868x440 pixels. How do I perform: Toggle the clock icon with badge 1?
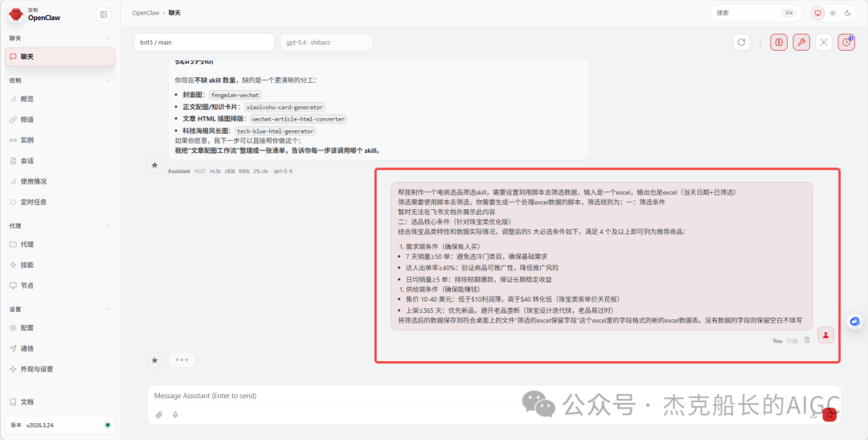845,42
